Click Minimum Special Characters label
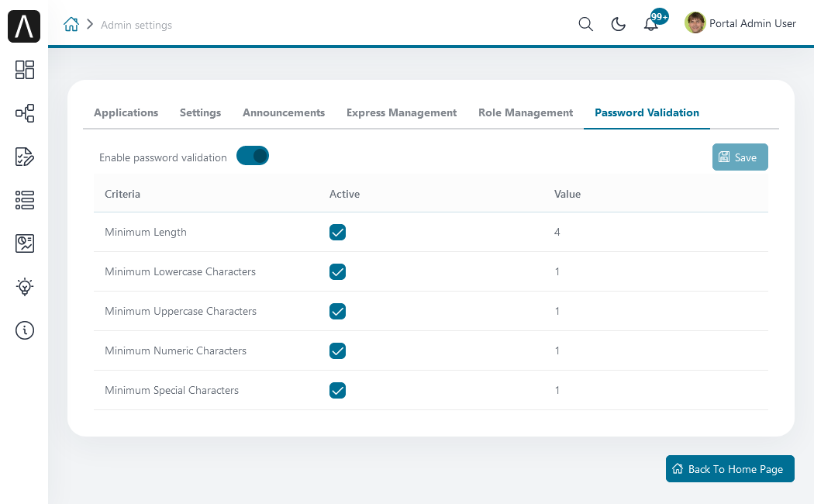Screen dimensions: 814x504 [x=172, y=390]
